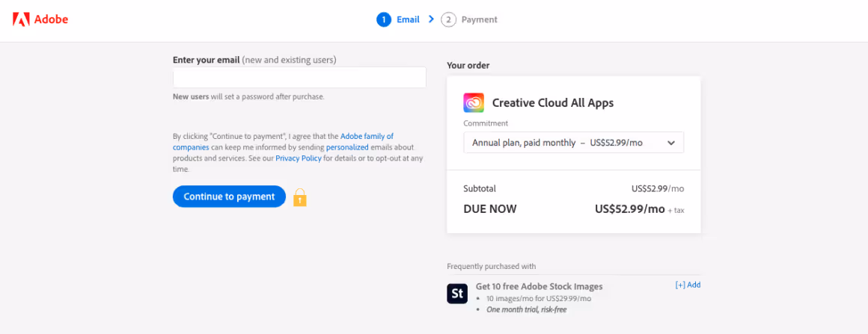Click the Creative Cloud All Apps title
868x334 pixels.
(552, 103)
